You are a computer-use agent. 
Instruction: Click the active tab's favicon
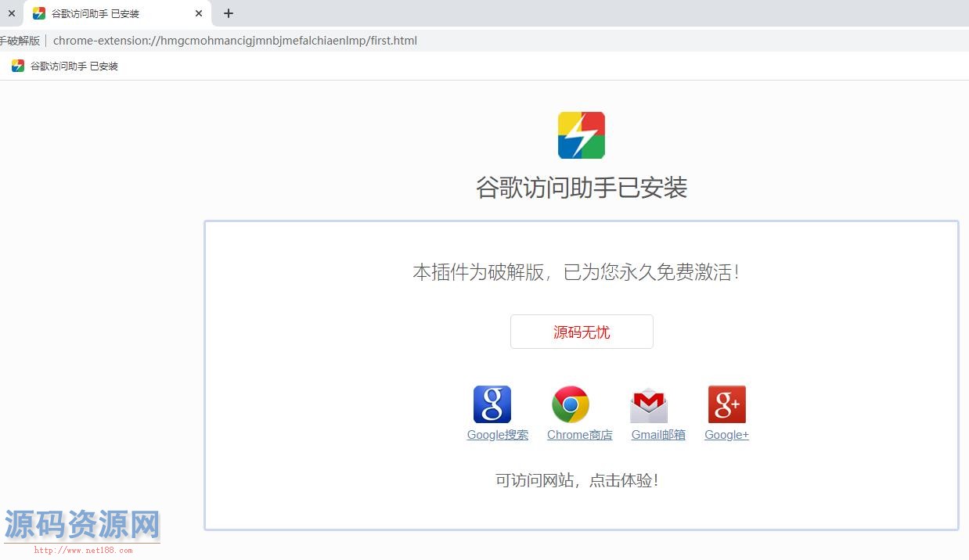tap(39, 13)
